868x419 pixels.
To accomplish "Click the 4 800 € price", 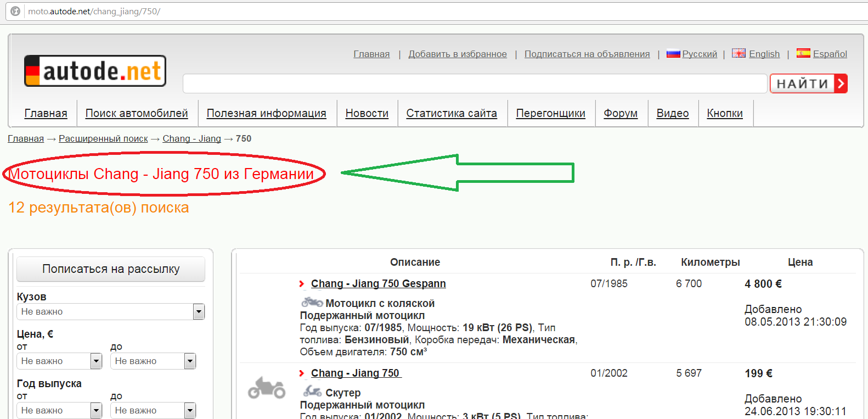I will coord(763,284).
